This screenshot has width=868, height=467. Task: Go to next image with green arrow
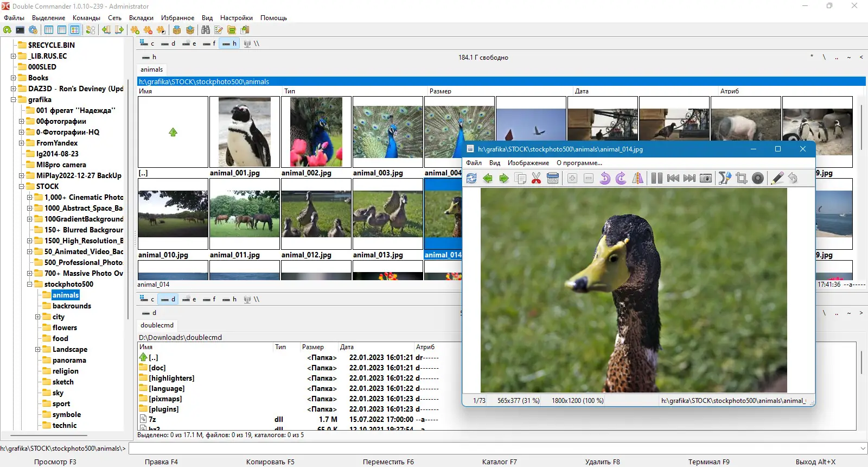click(504, 179)
